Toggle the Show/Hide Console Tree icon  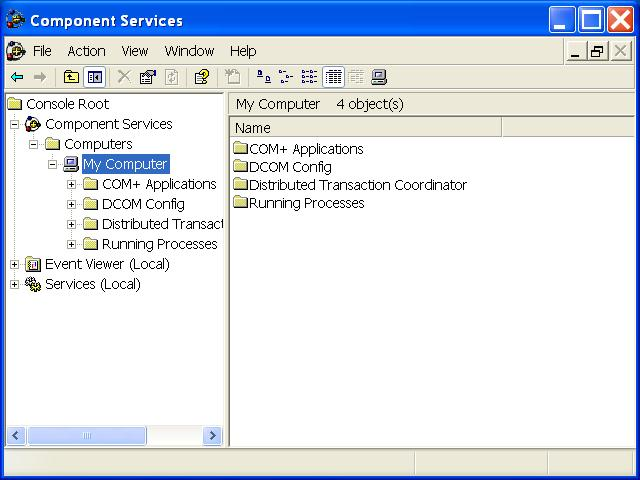pyautogui.click(x=95, y=77)
